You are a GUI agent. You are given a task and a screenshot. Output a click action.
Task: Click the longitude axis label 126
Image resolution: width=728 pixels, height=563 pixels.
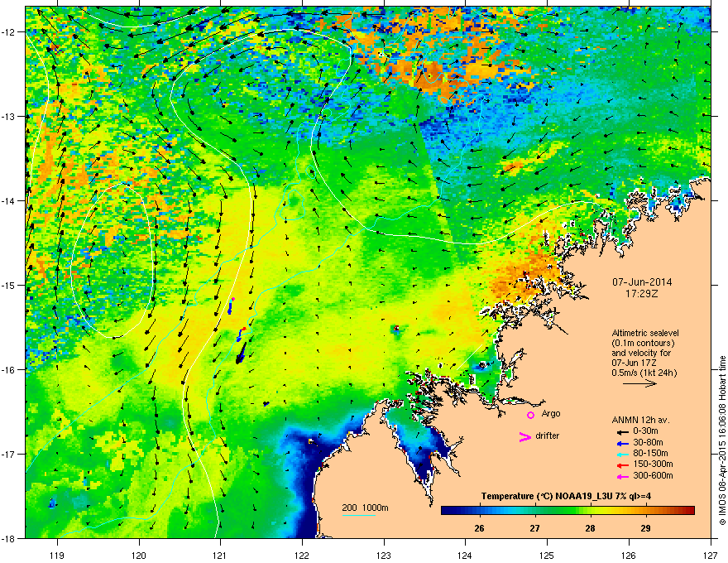click(629, 556)
